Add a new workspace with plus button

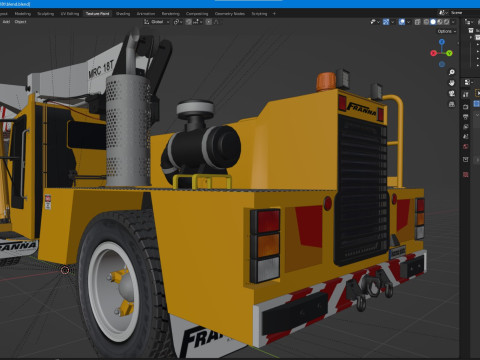point(274,14)
